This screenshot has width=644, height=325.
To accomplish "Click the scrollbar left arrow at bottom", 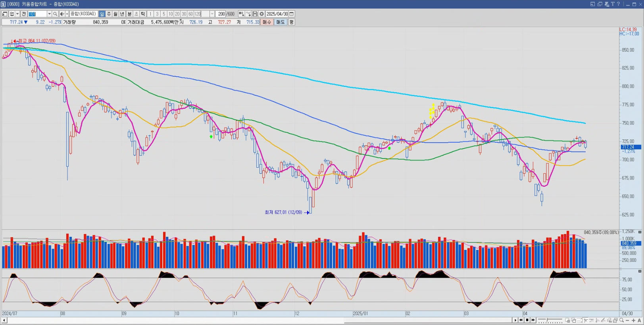I will (4, 320).
